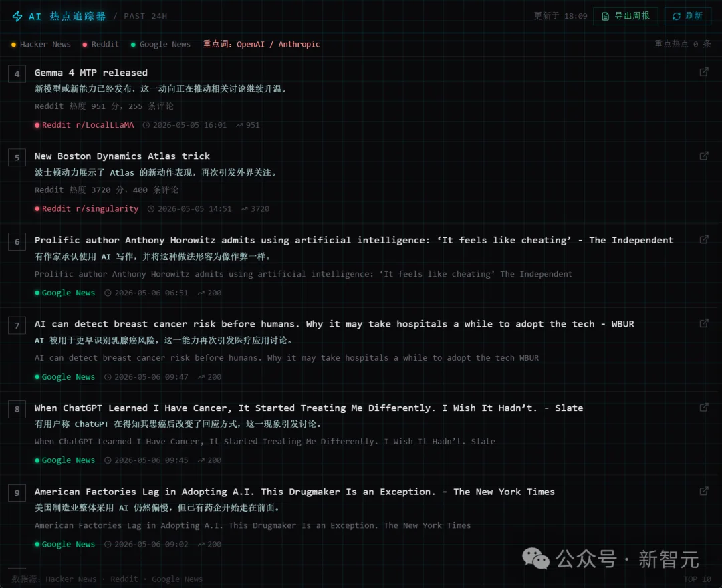Click the 数据源 footer text
This screenshot has width=722, height=588.
click(x=107, y=579)
